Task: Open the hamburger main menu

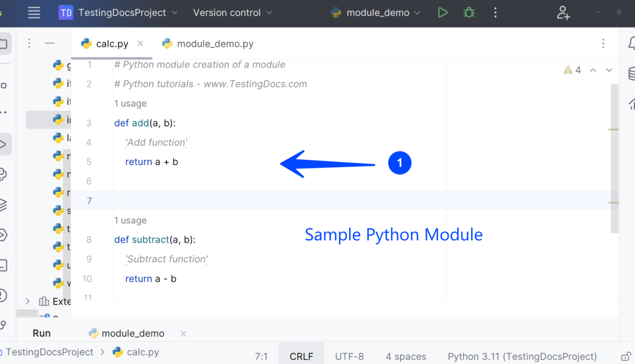Action: click(34, 13)
